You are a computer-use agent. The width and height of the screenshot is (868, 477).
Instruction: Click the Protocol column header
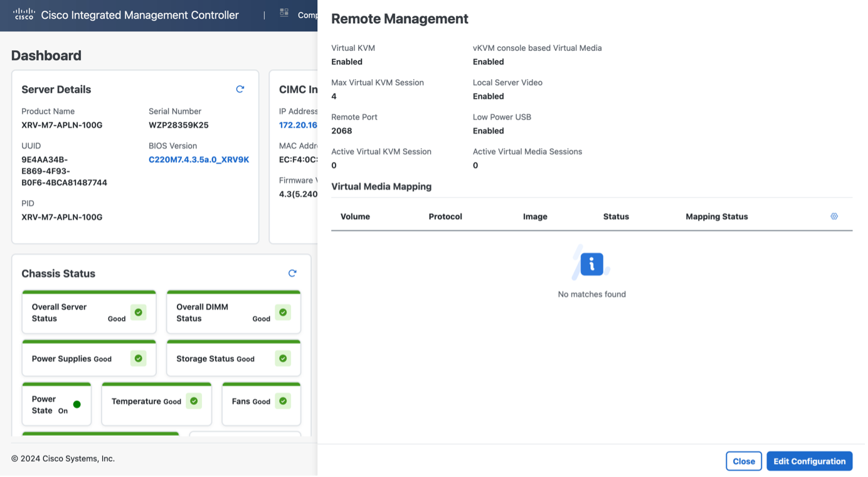pyautogui.click(x=445, y=217)
